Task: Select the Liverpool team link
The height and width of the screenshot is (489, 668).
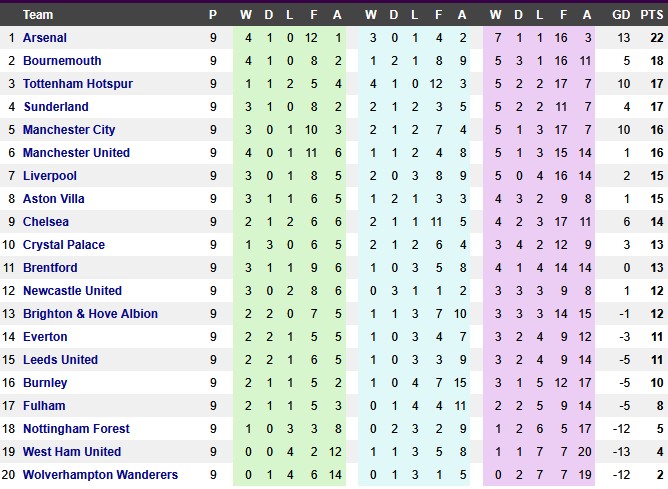Action: 49,176
